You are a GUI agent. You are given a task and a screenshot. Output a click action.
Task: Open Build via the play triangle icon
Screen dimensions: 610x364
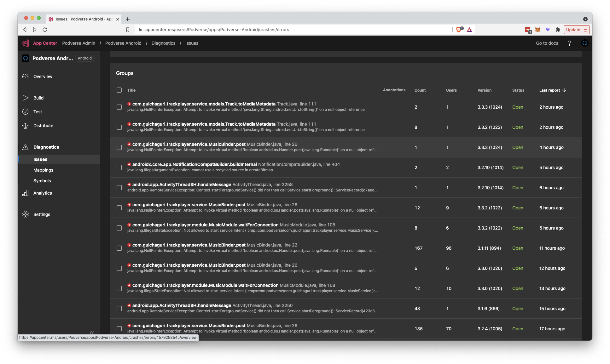[x=26, y=98]
